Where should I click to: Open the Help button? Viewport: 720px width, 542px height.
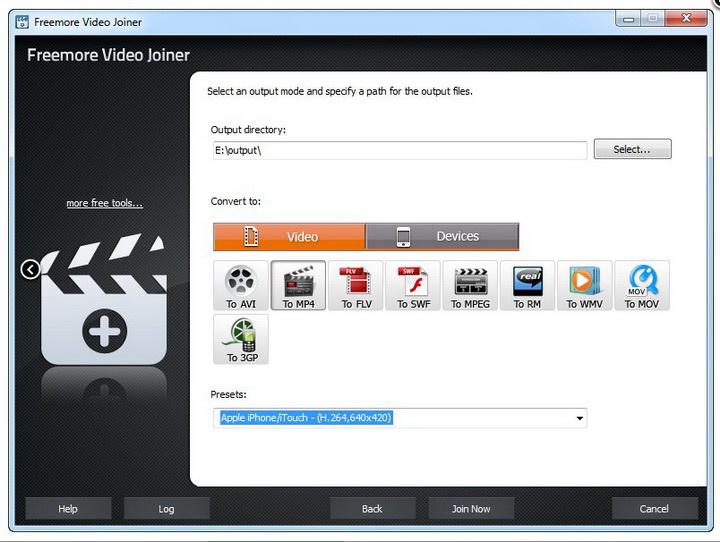pyautogui.click(x=68, y=508)
